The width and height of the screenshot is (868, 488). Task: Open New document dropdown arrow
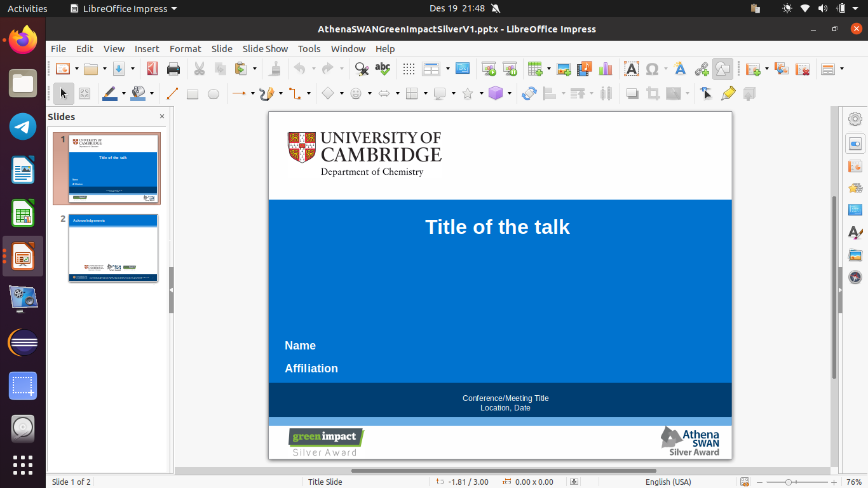coord(76,69)
